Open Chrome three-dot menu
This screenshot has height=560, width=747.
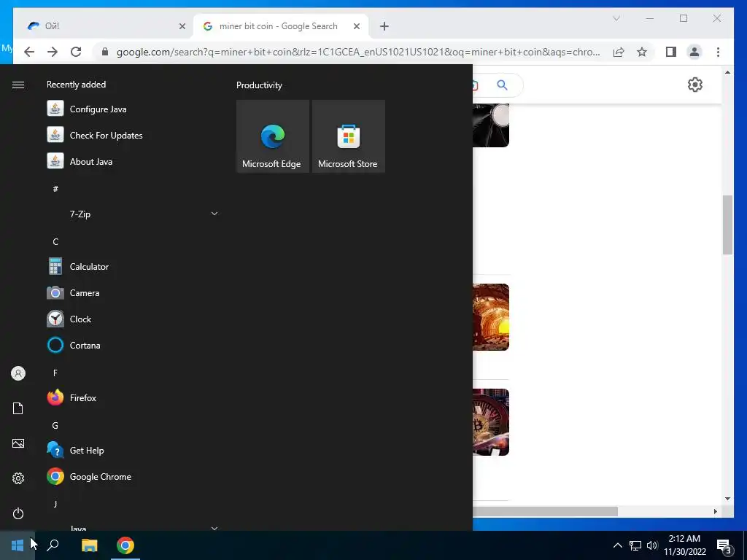(x=718, y=52)
